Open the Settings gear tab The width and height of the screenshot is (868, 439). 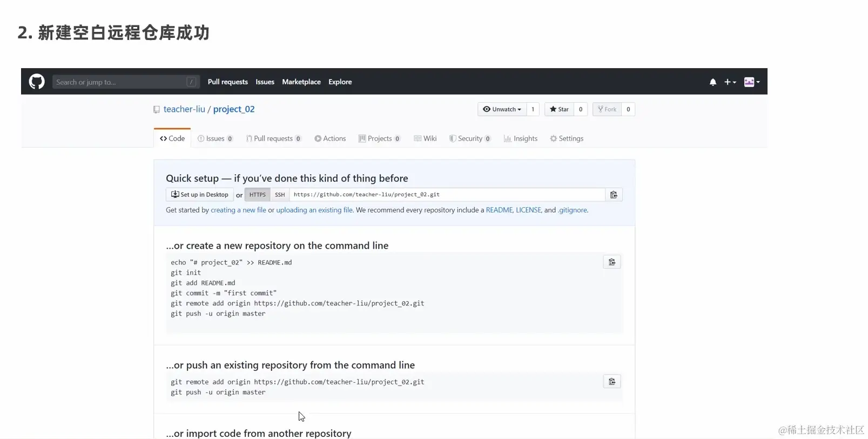567,138
